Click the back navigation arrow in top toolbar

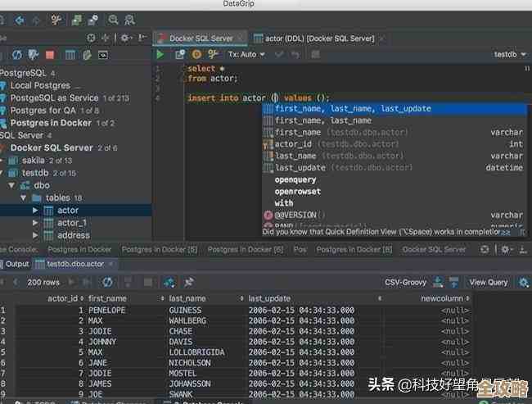pos(20,20)
